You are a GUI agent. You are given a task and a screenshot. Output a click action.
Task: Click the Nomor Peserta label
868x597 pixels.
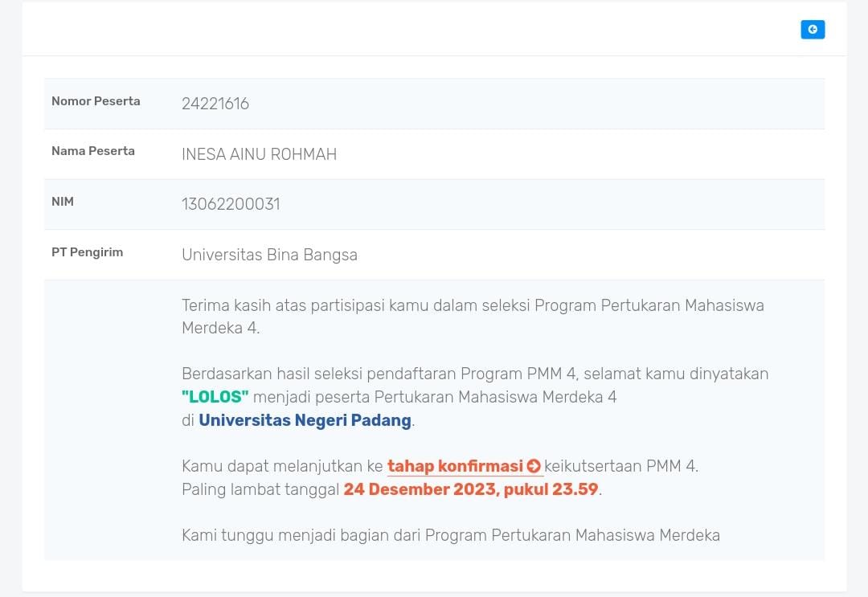[x=96, y=101]
